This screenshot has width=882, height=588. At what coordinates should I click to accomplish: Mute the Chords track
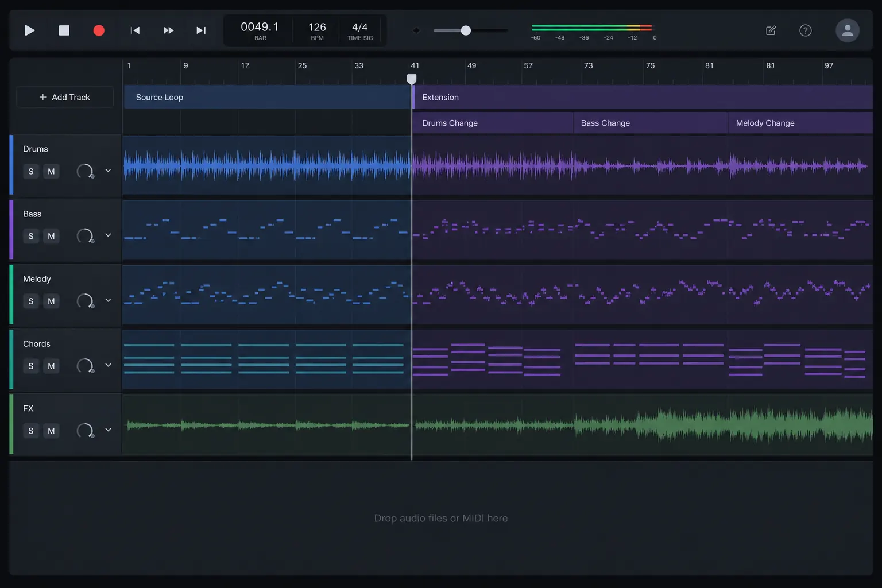[x=51, y=366]
